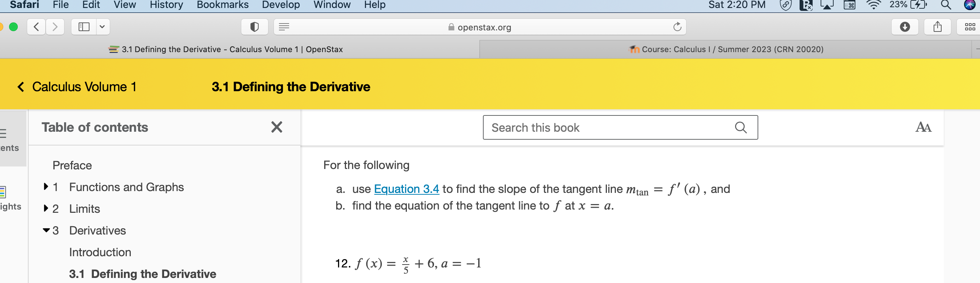This screenshot has height=283, width=980.
Task: Click the search magnifier in the book search bar
Action: tap(741, 127)
